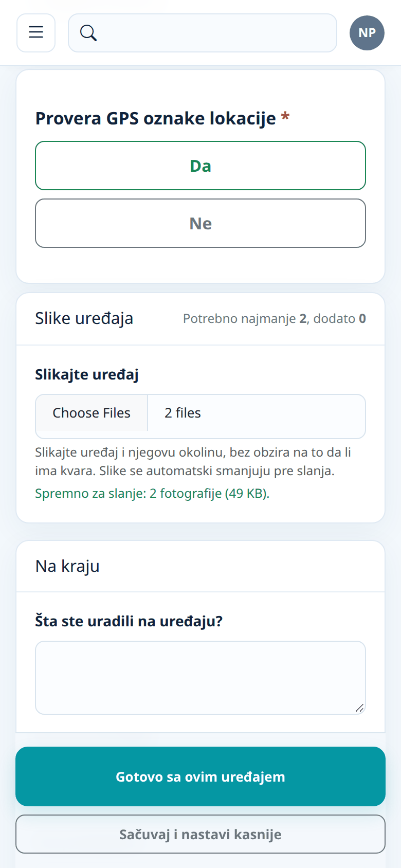The width and height of the screenshot is (401, 868).
Task: Click the "Slikajte uređaj" label
Action: [x=87, y=374]
